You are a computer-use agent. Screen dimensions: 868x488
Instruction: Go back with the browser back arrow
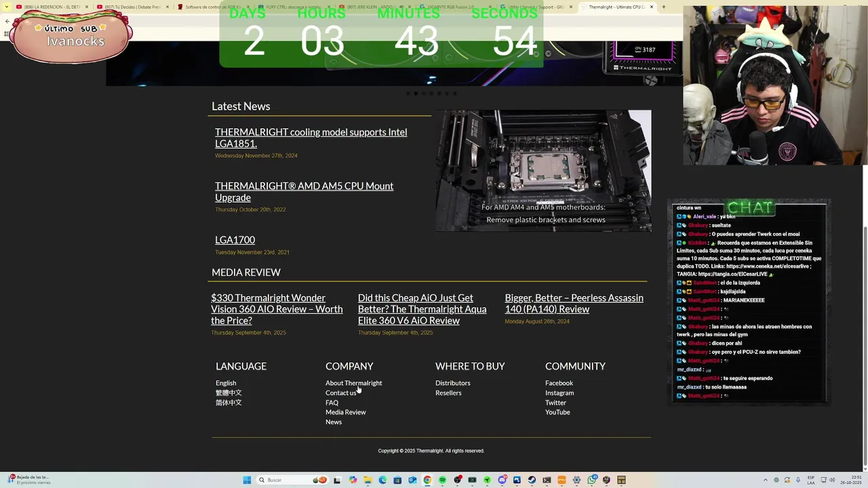tap(7, 22)
